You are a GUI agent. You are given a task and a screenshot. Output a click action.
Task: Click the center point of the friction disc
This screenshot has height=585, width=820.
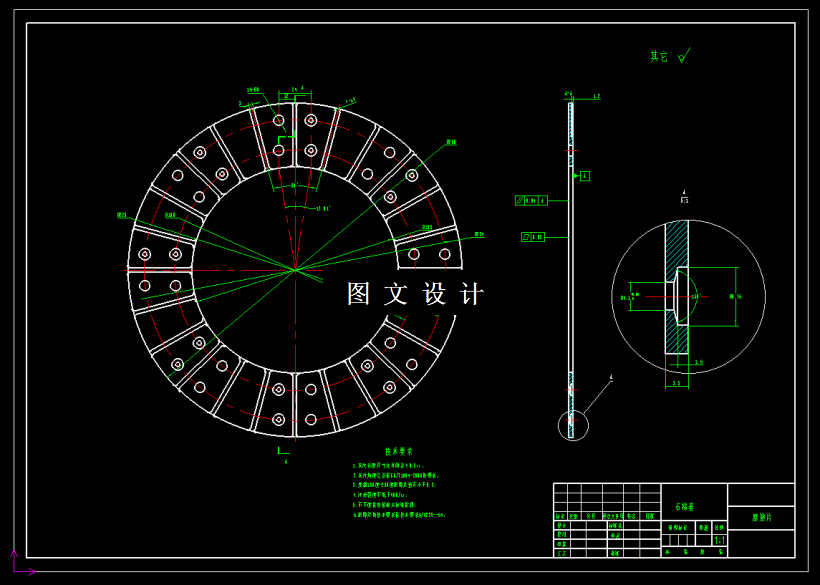click(295, 270)
